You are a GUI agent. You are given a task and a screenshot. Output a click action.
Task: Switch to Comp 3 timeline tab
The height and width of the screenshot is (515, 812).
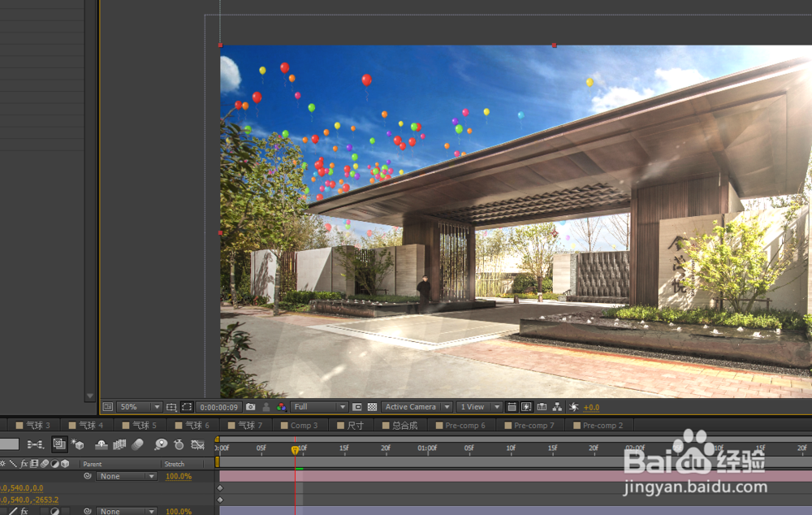pos(299,426)
